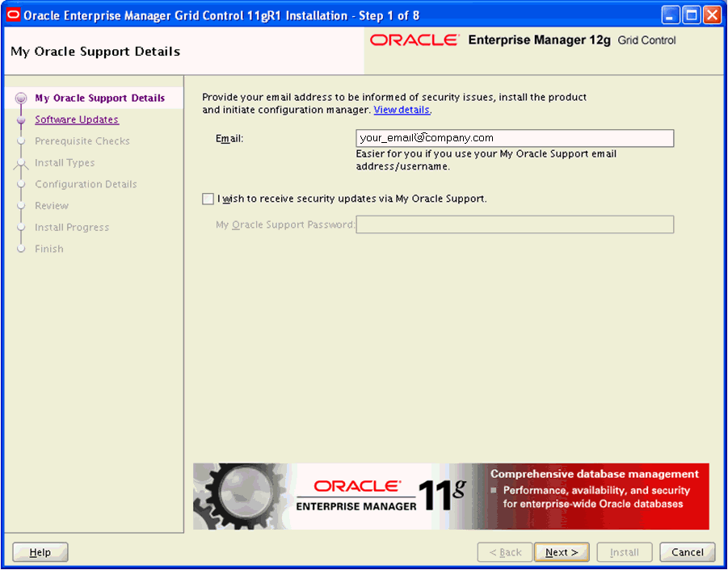Click the Finish step
Screen dimensions: 728x570
[x=48, y=249]
